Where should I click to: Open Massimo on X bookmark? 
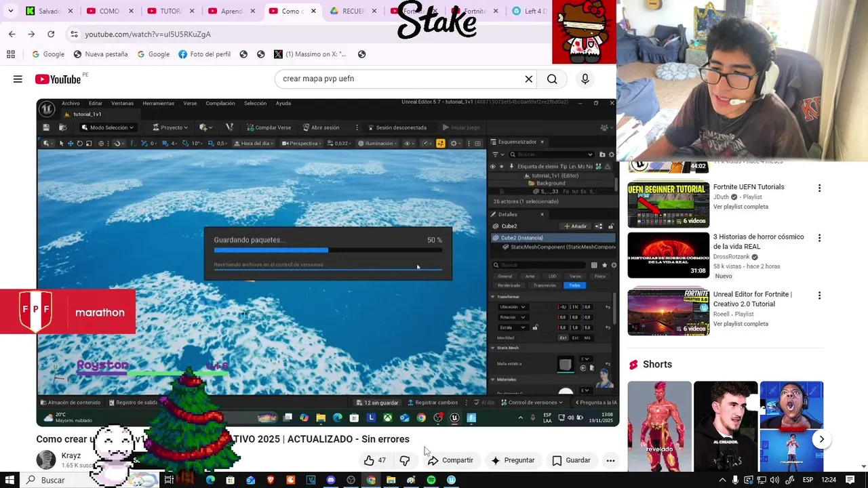tap(310, 54)
